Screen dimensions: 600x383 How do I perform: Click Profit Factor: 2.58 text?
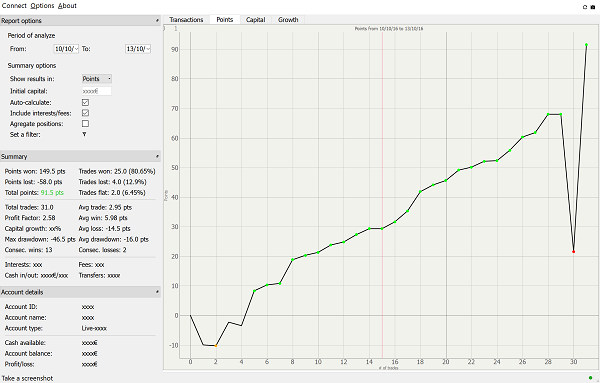tap(30, 218)
